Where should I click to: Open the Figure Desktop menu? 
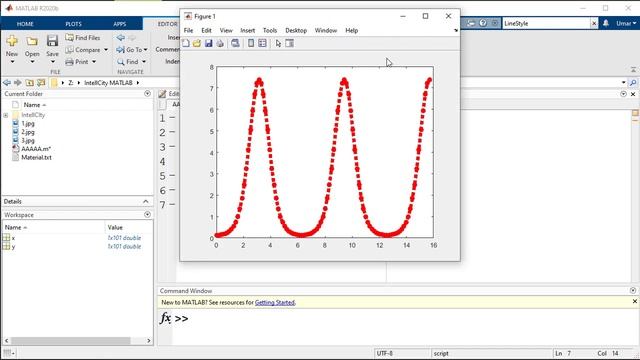[296, 31]
